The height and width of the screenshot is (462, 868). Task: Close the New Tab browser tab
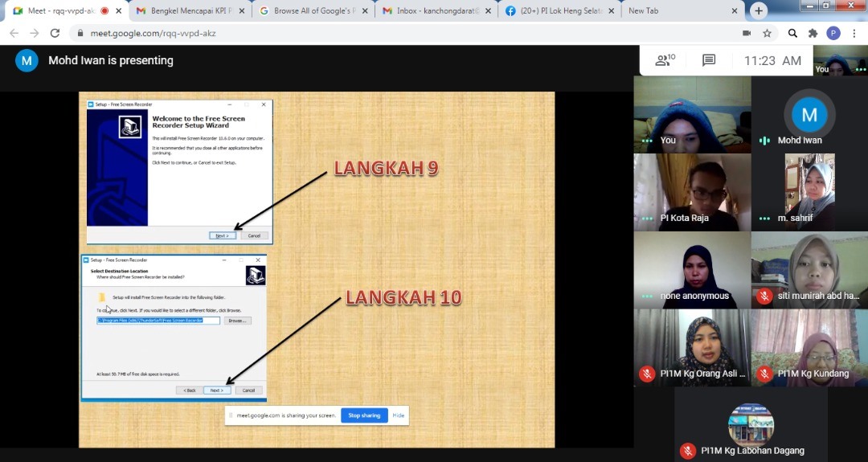[x=734, y=10]
